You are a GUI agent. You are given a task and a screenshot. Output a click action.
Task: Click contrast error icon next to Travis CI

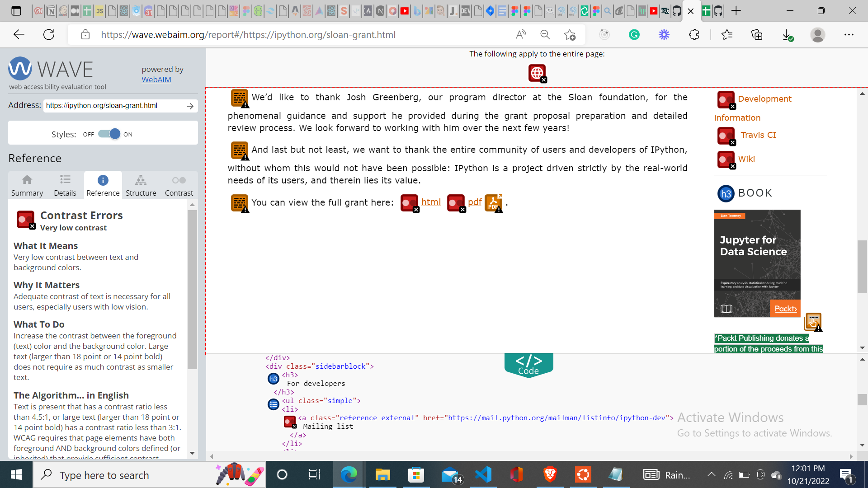click(726, 136)
